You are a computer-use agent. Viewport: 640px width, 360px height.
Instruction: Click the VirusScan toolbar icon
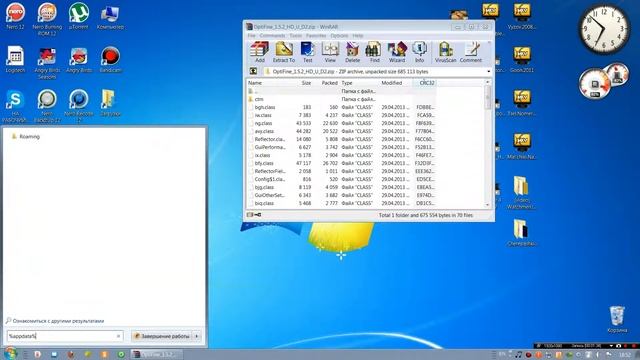pos(445,52)
